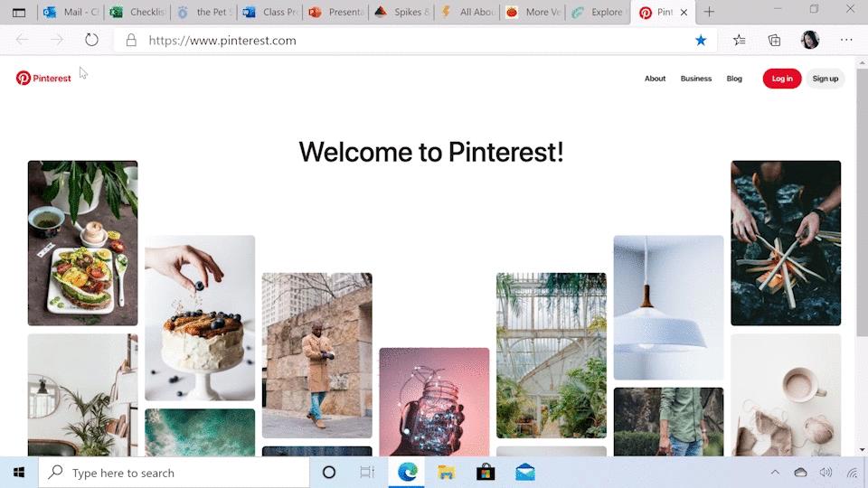Open a new tab with plus icon
Image resolution: width=868 pixels, height=488 pixels.
tap(709, 12)
